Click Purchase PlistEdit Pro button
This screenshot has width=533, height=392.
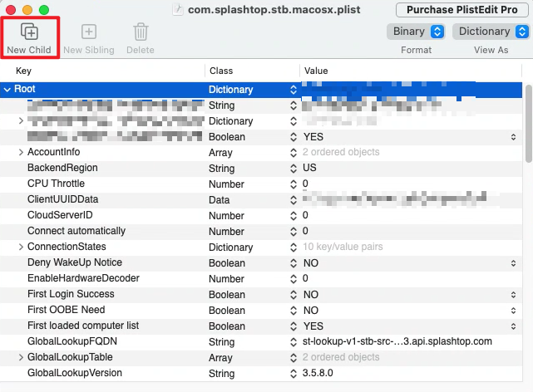click(x=462, y=9)
